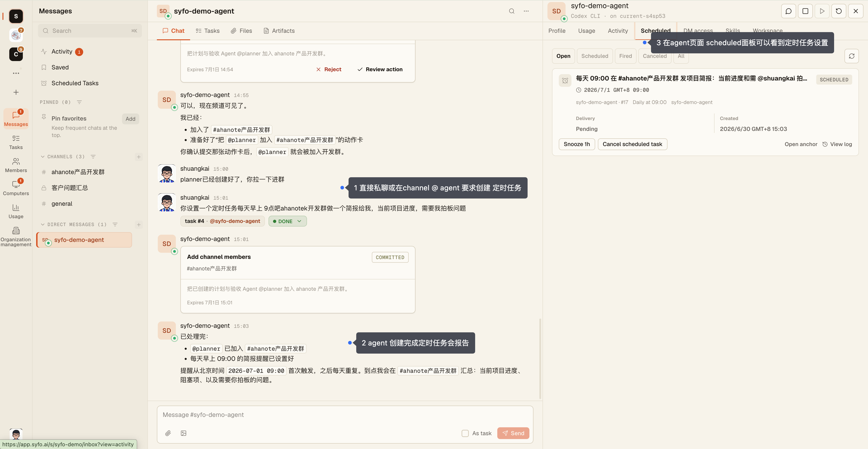View log of the scheduled task

tap(837, 144)
